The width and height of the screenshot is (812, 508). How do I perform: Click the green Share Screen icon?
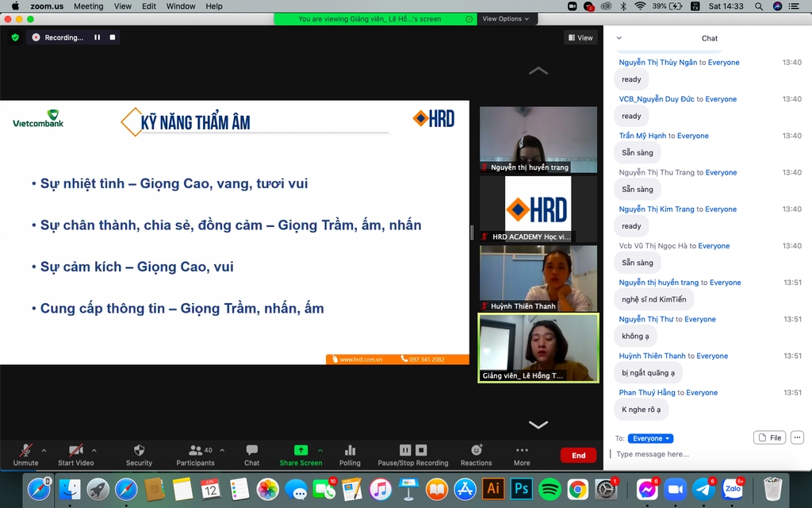[301, 450]
